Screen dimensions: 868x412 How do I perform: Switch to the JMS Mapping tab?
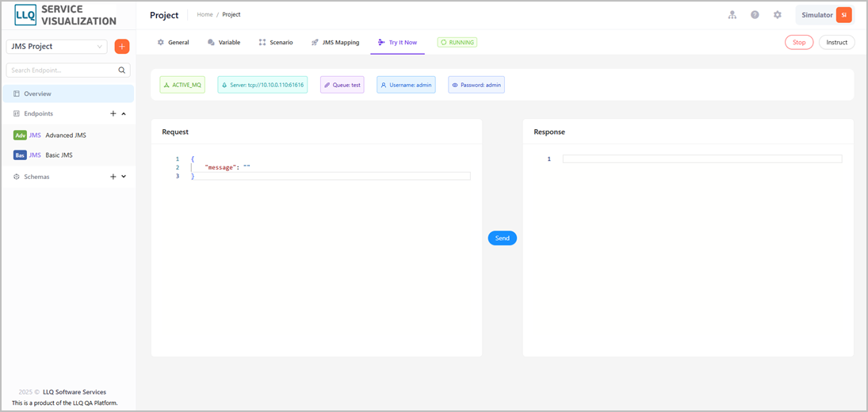coord(335,42)
